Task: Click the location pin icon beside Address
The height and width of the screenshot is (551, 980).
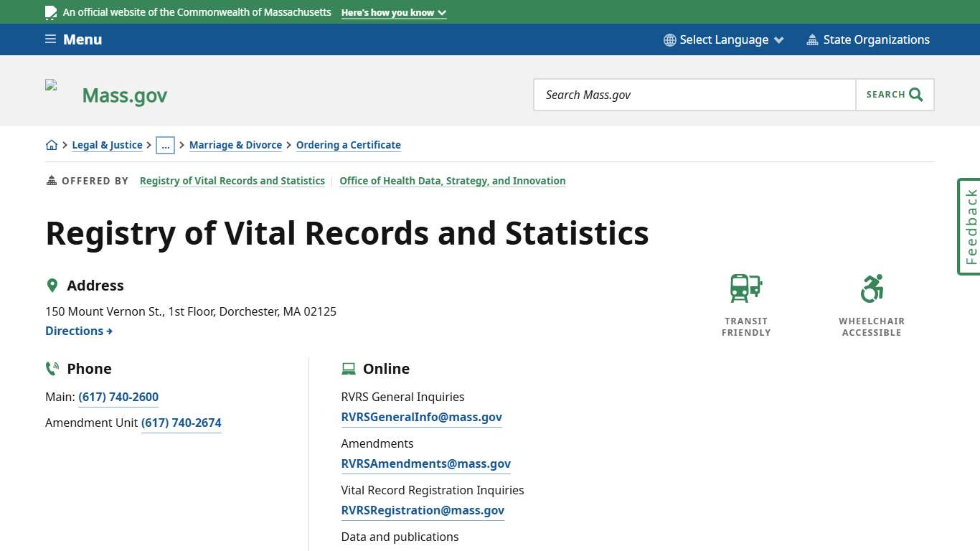Action: tap(52, 284)
